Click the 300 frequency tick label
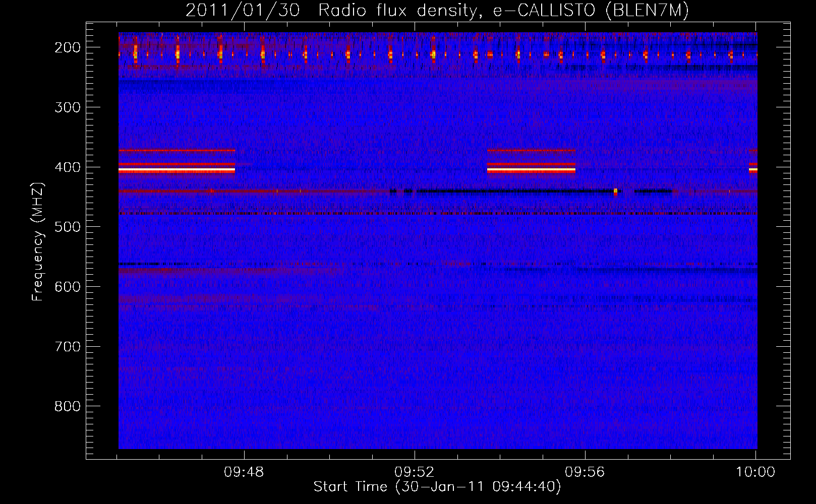 point(67,107)
